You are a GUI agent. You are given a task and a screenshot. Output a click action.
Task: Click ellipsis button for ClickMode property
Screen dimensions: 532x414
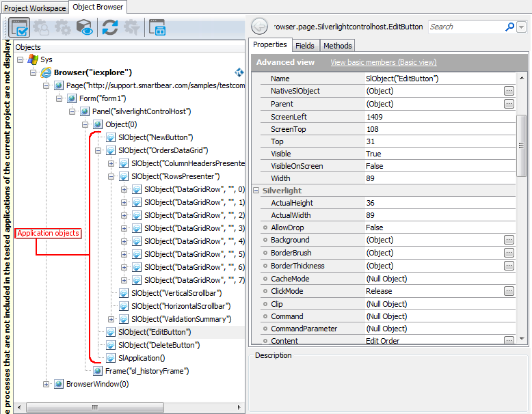[x=509, y=291]
